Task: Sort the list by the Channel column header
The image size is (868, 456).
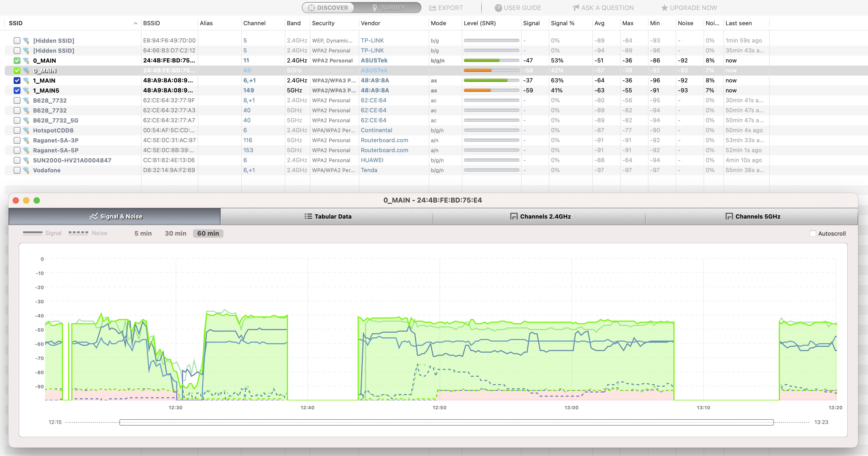Action: point(254,23)
